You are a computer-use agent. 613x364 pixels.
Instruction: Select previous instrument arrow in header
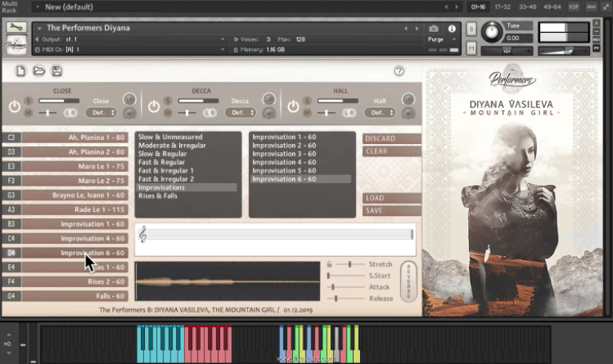(x=406, y=29)
